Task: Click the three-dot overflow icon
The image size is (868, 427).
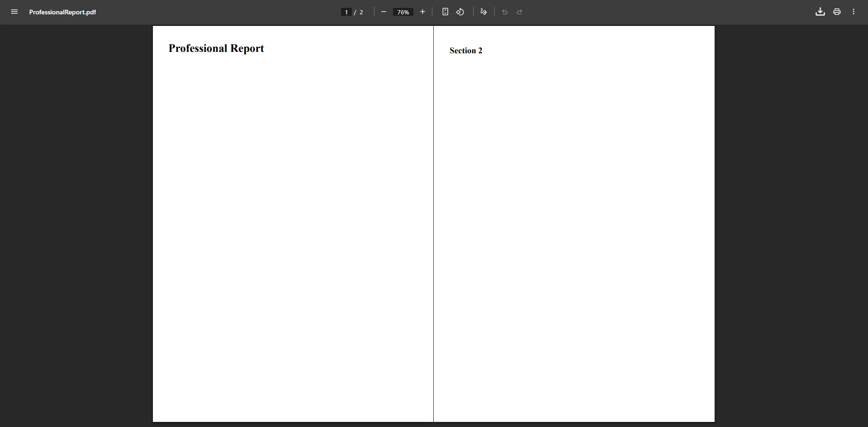Action: click(854, 12)
